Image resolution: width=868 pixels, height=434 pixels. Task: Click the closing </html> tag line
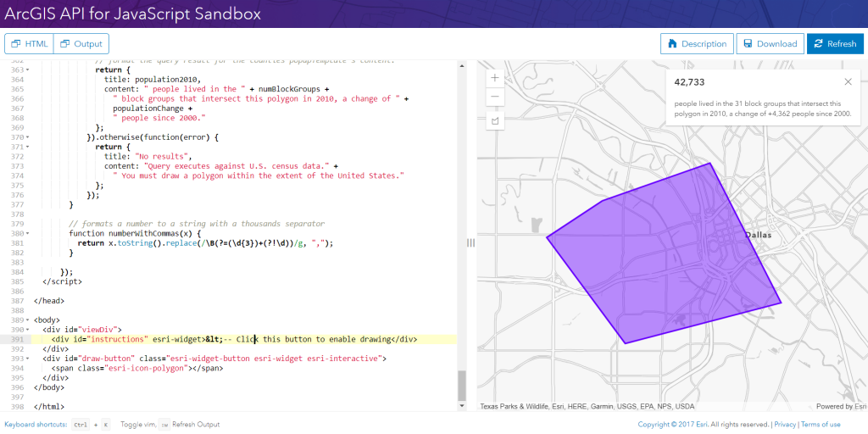point(48,407)
